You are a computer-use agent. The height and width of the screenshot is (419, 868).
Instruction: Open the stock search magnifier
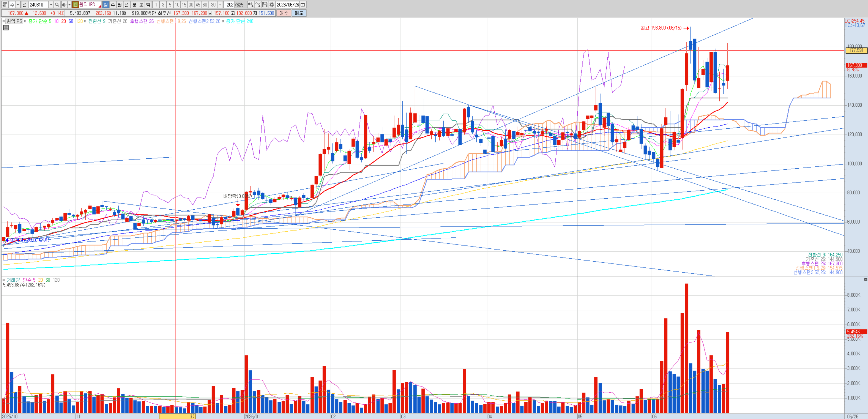click(57, 5)
